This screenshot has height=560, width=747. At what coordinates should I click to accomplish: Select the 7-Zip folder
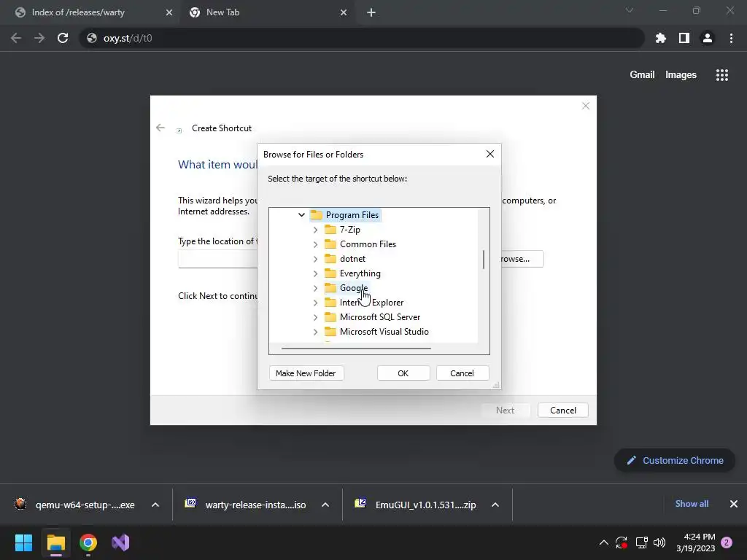pyautogui.click(x=349, y=230)
